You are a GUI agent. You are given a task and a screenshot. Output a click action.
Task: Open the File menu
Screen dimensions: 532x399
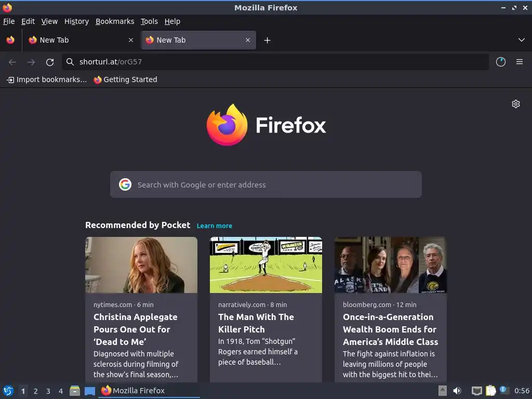(x=9, y=21)
